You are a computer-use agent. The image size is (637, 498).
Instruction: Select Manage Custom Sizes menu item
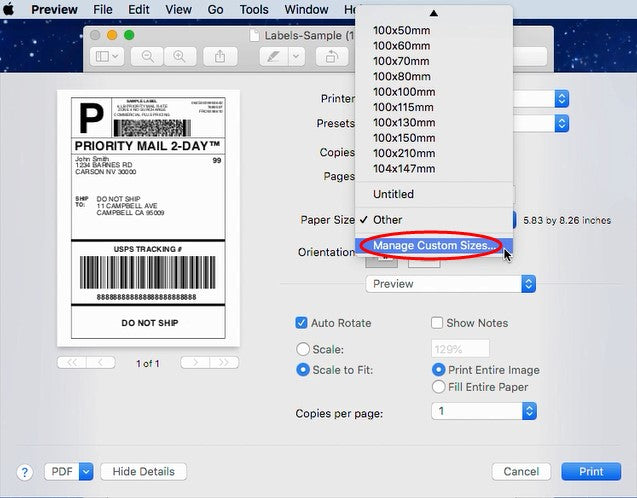pyautogui.click(x=432, y=246)
